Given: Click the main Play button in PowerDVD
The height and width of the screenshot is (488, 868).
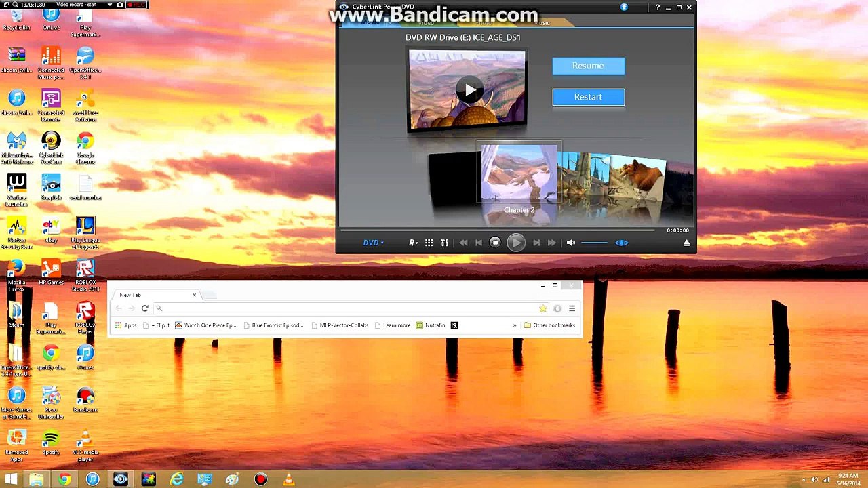Looking at the screenshot, I should (x=515, y=243).
